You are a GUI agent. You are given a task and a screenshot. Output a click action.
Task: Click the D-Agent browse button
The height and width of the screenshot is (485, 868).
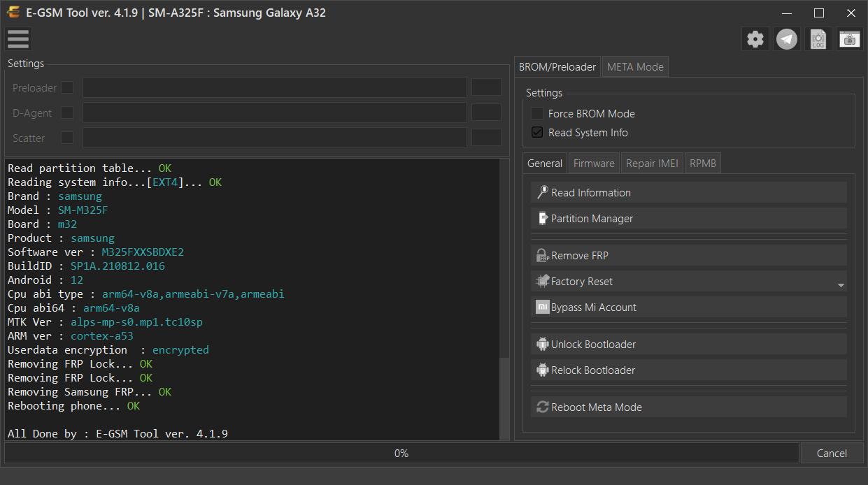click(486, 113)
